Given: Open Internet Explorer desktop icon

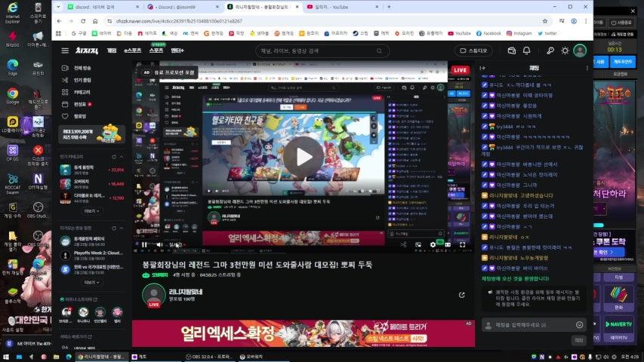Looking at the screenshot, I should [13, 12].
